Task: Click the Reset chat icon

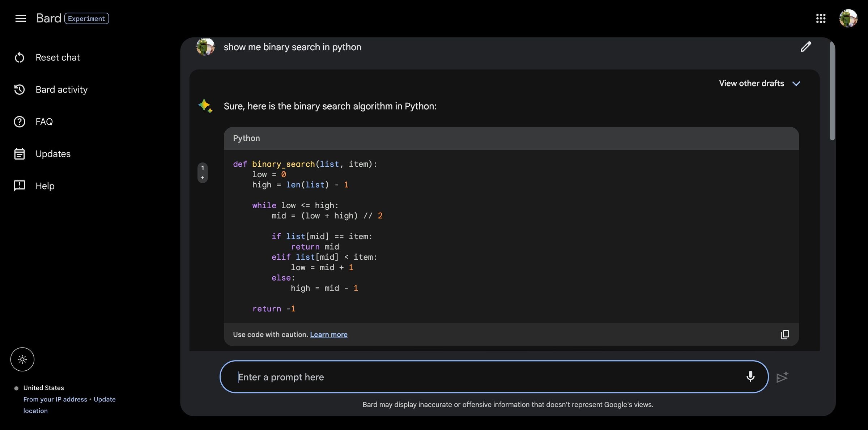Action: pyautogui.click(x=20, y=57)
